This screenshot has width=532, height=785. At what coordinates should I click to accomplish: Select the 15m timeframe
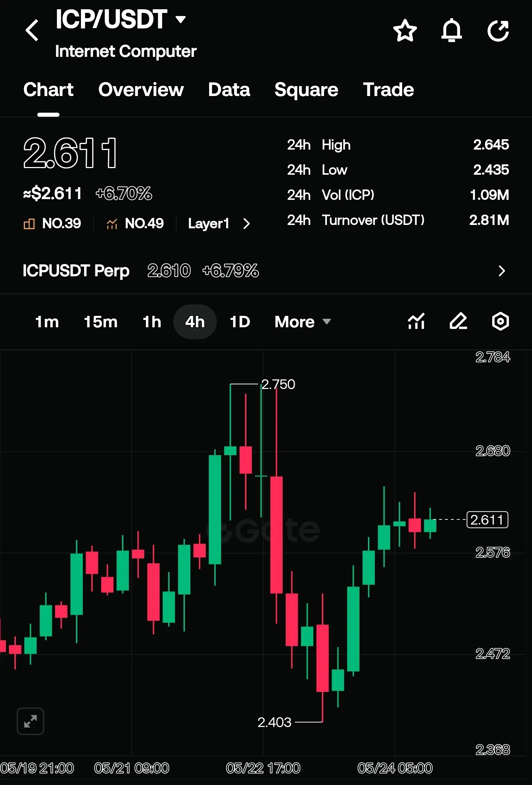tap(101, 322)
